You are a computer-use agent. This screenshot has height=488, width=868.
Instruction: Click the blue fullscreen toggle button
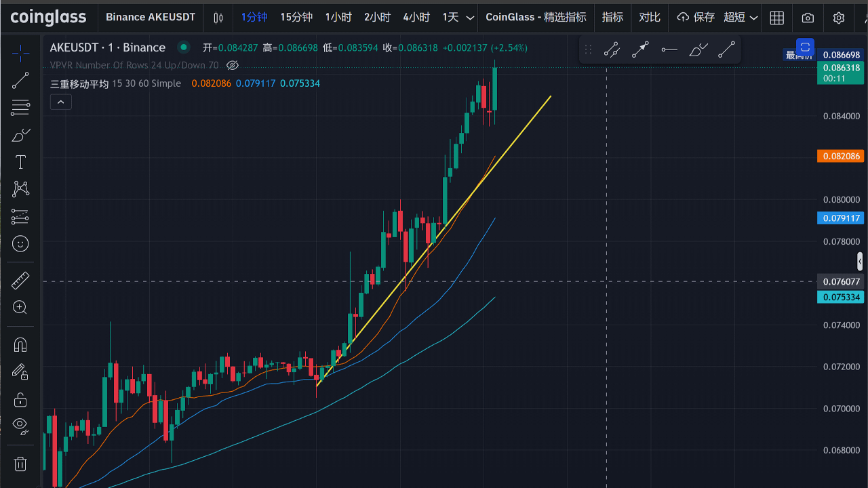(805, 47)
